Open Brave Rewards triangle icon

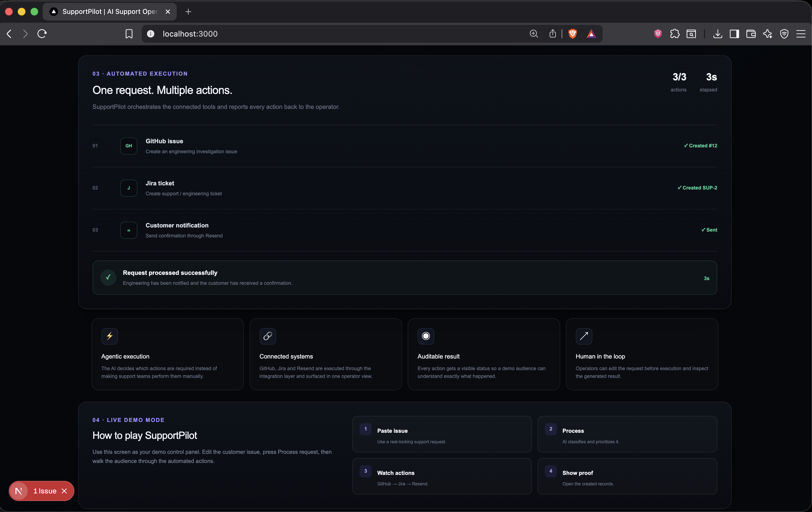tap(592, 34)
